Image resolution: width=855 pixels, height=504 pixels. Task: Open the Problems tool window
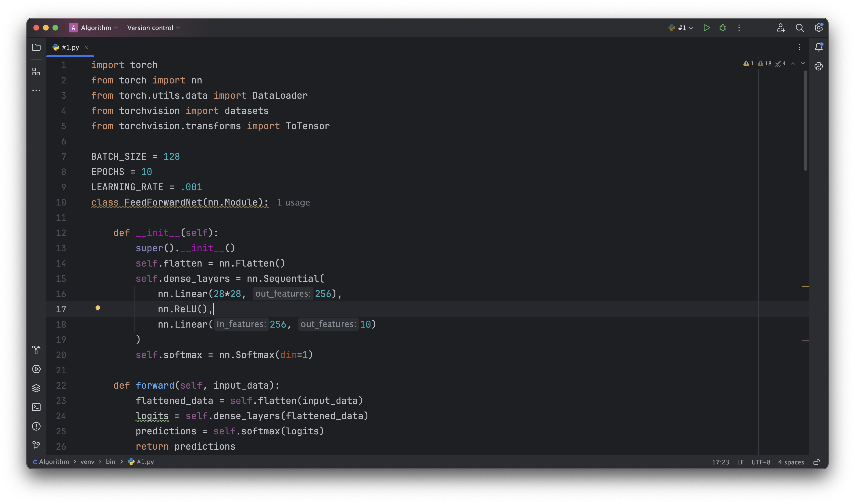pos(36,426)
